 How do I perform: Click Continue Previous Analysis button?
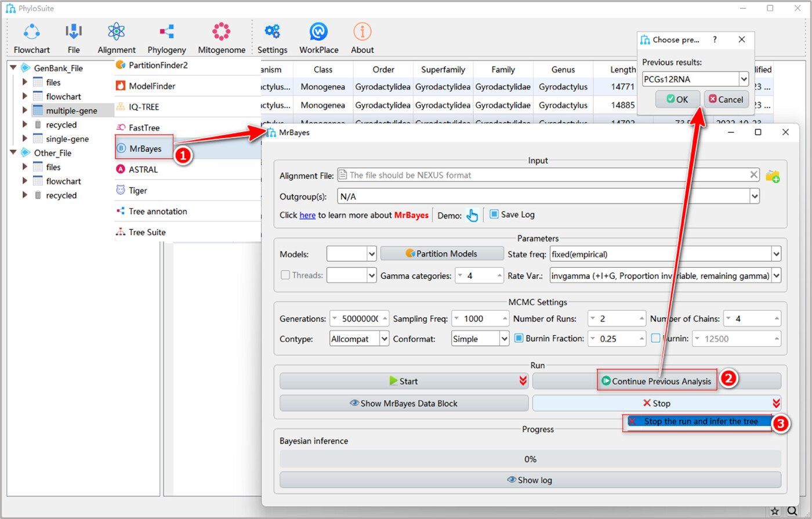[x=657, y=381]
